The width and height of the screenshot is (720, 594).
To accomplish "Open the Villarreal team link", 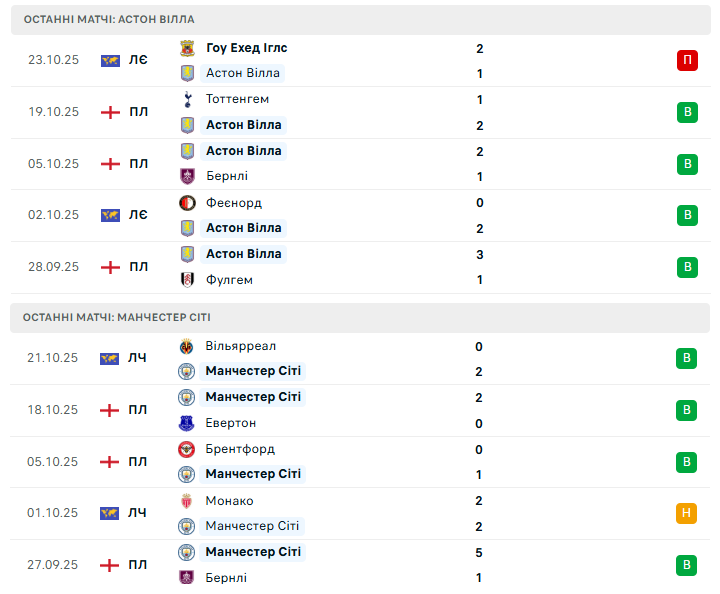I will [x=241, y=346].
